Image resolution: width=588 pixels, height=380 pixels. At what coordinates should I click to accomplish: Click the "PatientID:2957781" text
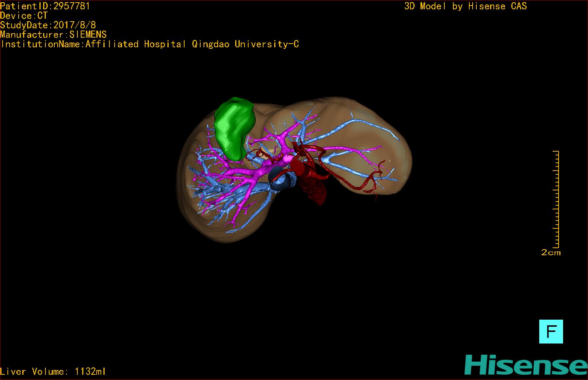[45, 6]
